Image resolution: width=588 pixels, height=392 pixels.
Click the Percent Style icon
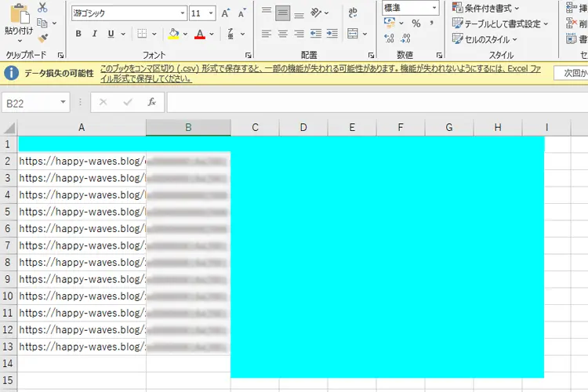416,24
